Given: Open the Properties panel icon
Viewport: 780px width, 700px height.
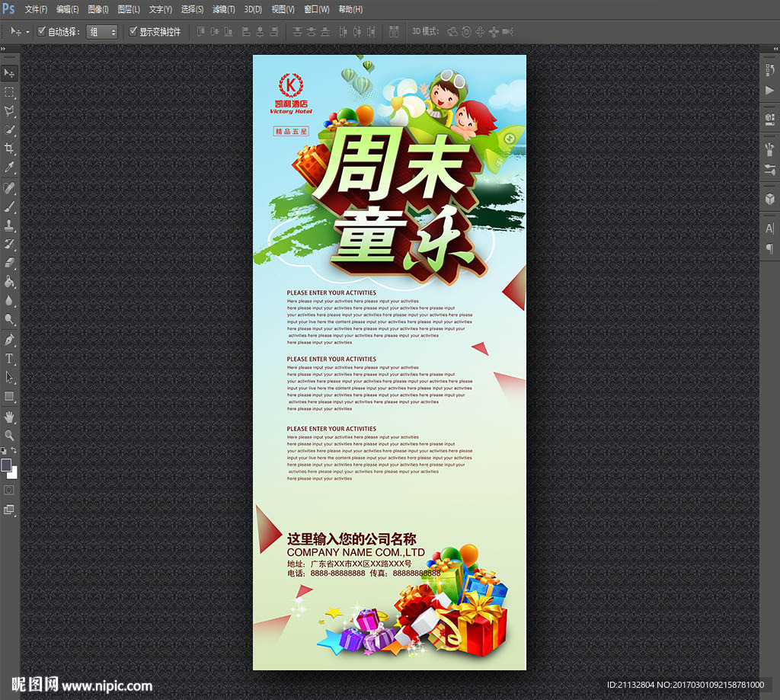Looking at the screenshot, I should coord(770,118).
